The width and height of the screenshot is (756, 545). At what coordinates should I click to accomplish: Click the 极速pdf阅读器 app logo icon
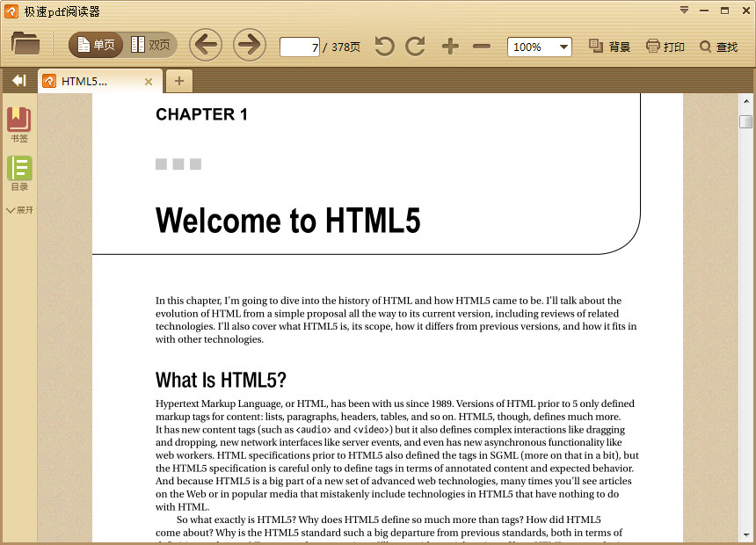pyautogui.click(x=11, y=11)
